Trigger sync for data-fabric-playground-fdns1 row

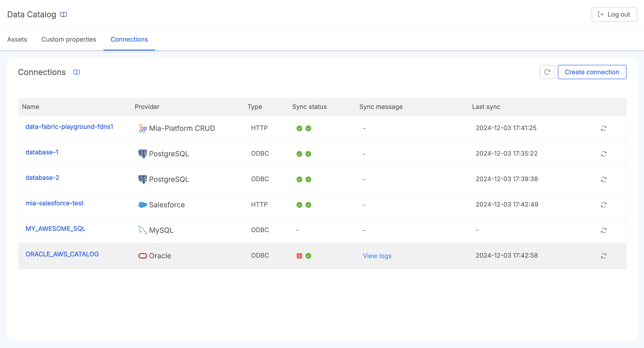point(604,128)
